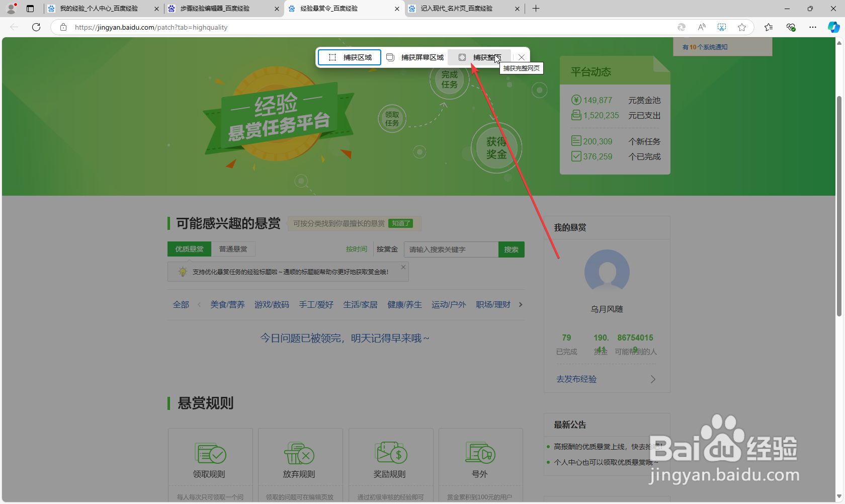Click the green 搜索 button
Screen dimensions: 845x504
(x=512, y=249)
